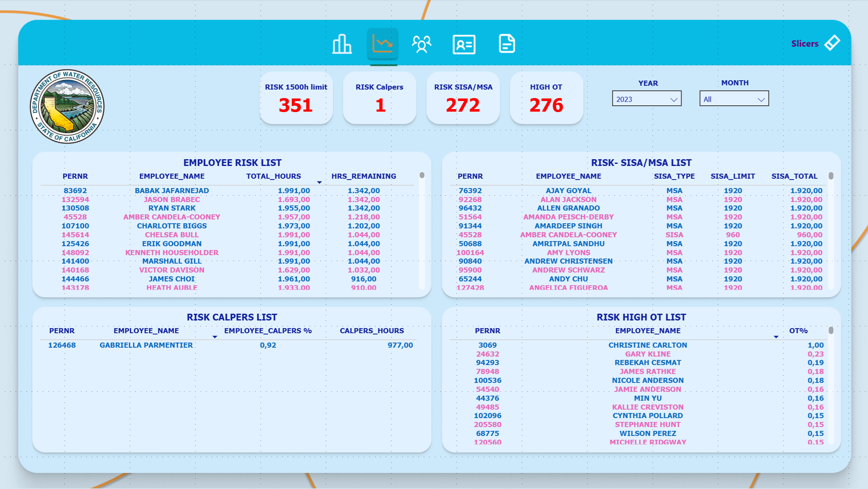
Task: Expand the MONTH All dropdown
Action: [x=734, y=99]
